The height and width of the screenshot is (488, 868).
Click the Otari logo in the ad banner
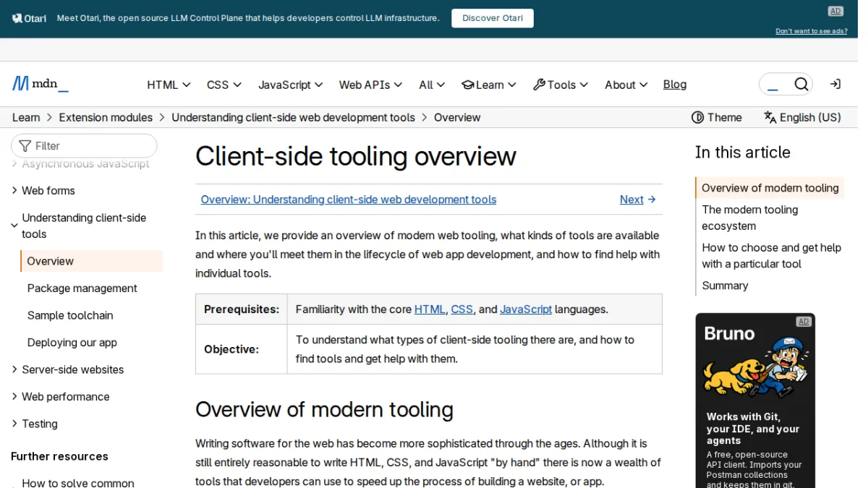pyautogui.click(x=29, y=18)
